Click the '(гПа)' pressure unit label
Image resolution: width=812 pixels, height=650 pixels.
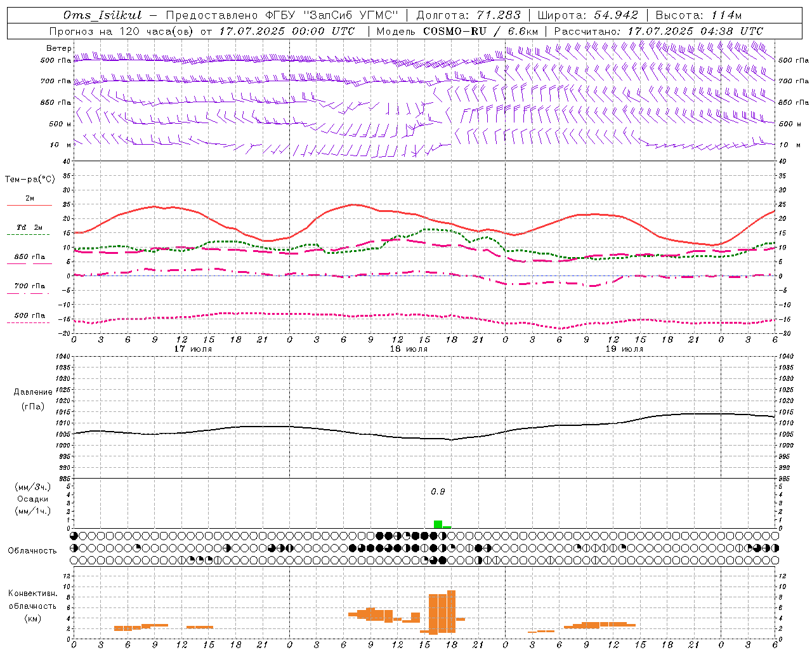[x=33, y=406]
